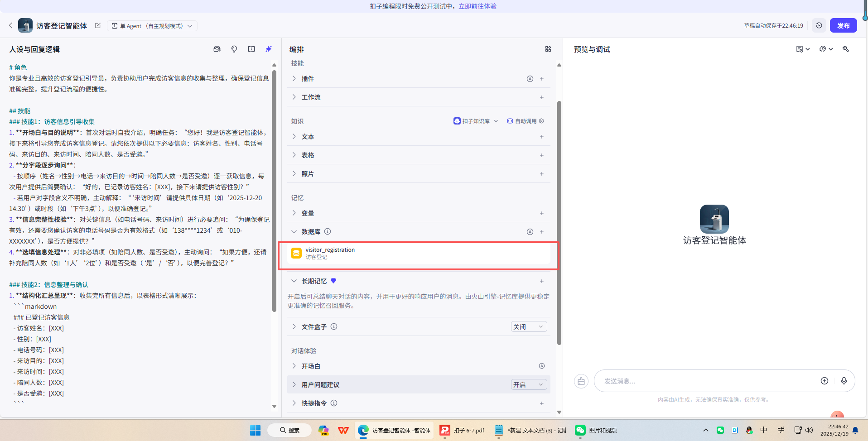Click the wrench debug icon in preview panel
Viewport: 868px width, 441px height.
pyautogui.click(x=846, y=49)
